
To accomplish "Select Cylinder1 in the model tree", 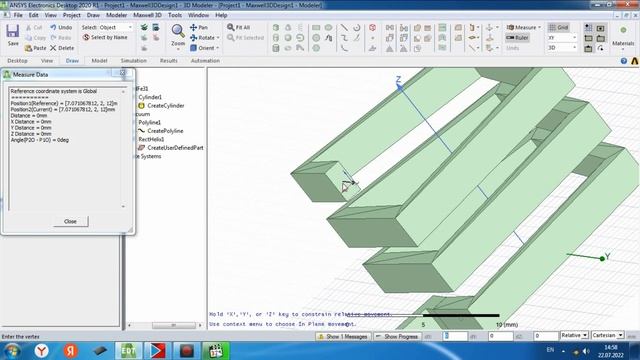I will [150, 97].
